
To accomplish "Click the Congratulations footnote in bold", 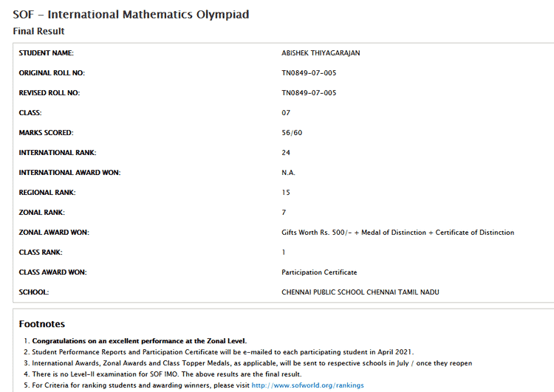I will [139, 341].
